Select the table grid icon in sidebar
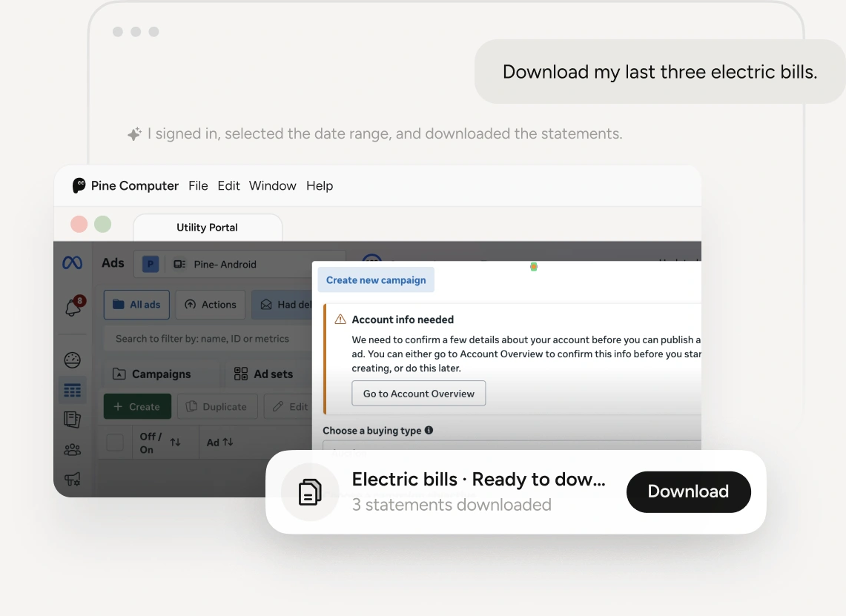 (73, 389)
